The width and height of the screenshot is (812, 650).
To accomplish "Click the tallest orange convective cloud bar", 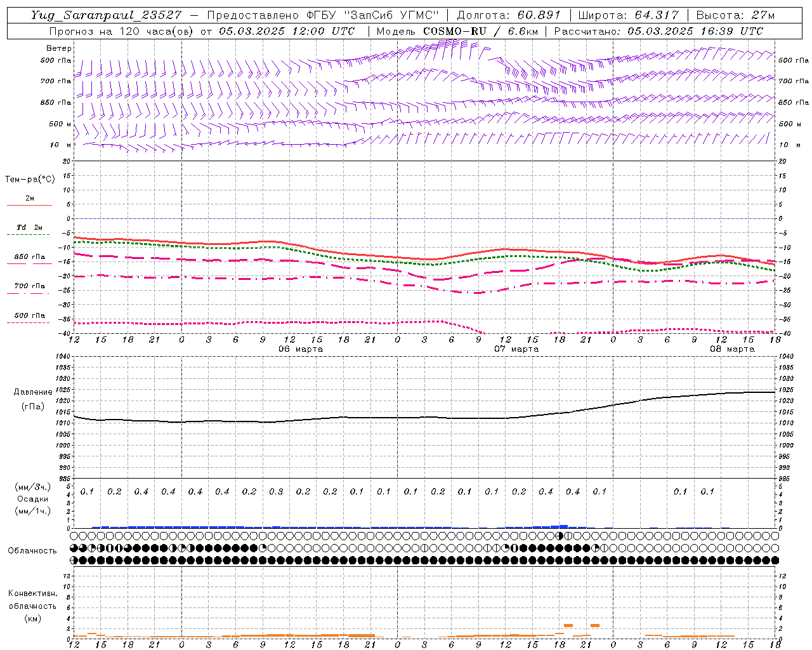I will click(568, 625).
